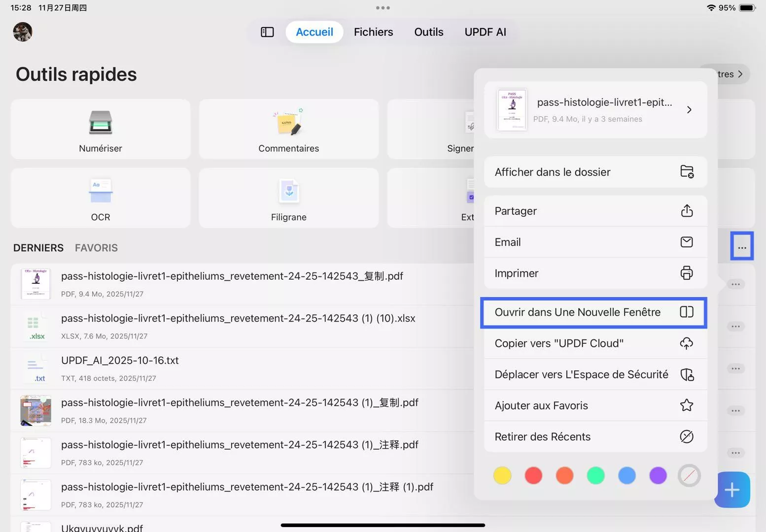Choose Imprimer from the menu

[x=595, y=273]
